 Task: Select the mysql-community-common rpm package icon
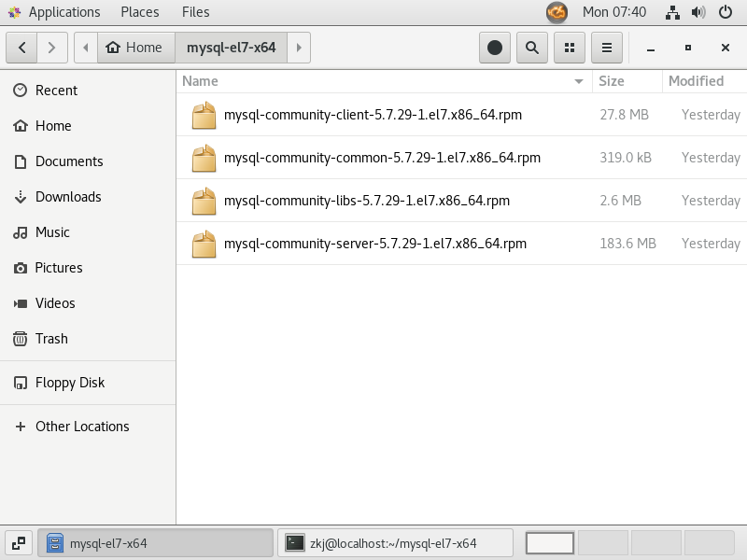point(204,158)
